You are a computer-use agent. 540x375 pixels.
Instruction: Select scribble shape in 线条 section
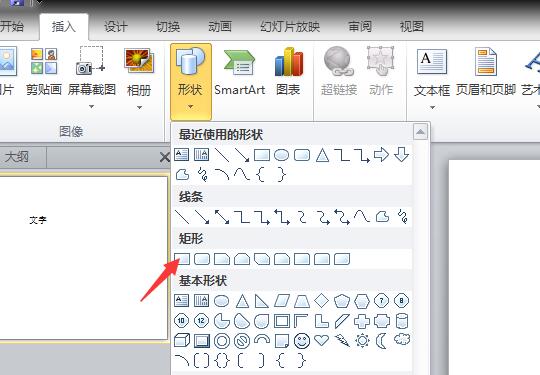pyautogui.click(x=402, y=217)
